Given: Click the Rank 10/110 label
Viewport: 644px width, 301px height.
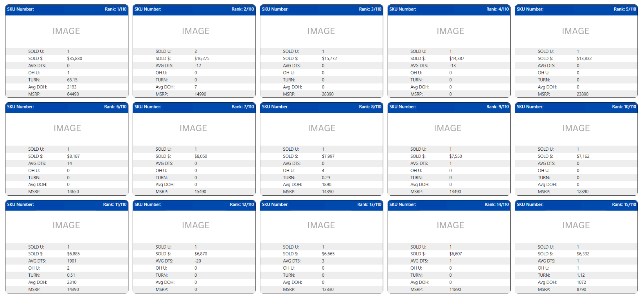Looking at the screenshot, I should [x=624, y=107].
